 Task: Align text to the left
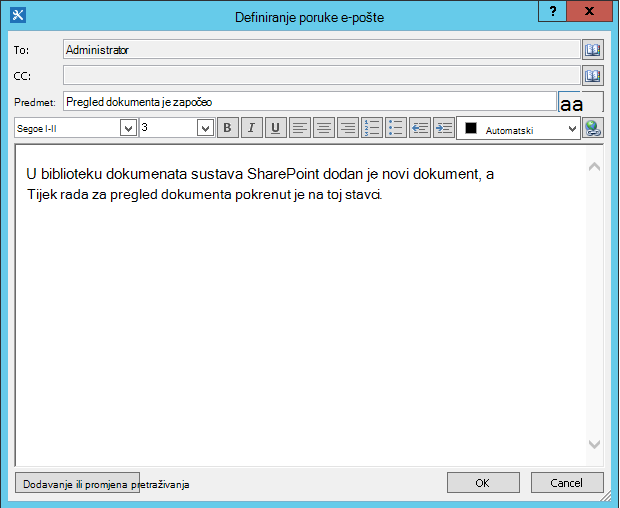click(300, 128)
